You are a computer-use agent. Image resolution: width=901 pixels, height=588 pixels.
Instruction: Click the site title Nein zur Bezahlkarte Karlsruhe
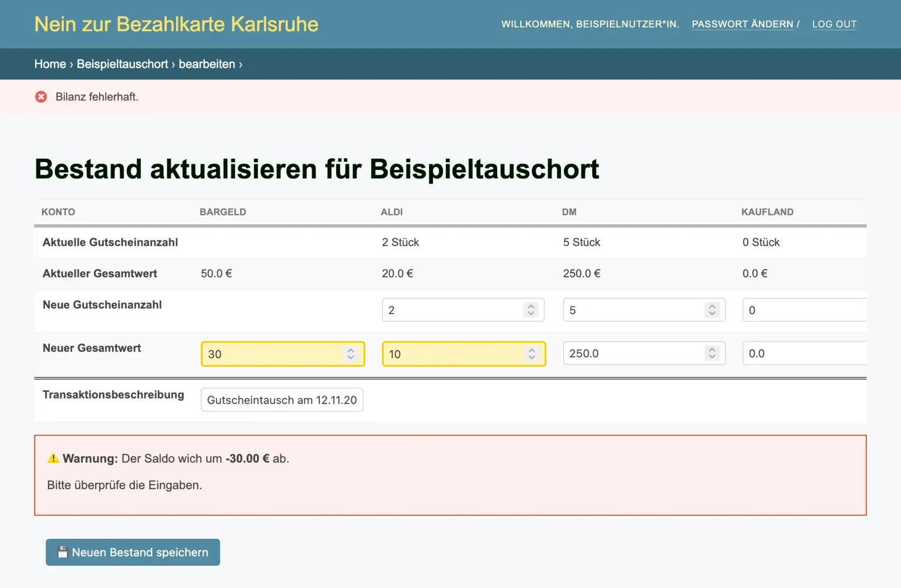point(176,24)
